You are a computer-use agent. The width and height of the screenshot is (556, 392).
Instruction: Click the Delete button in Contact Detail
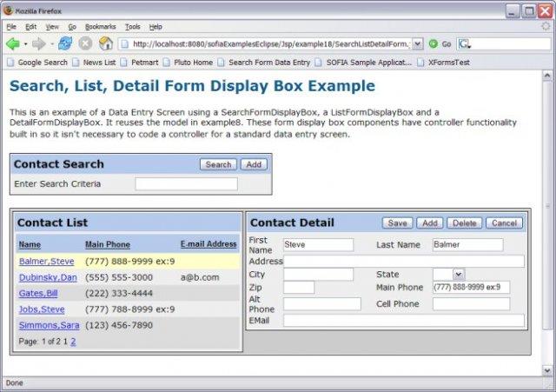pos(465,223)
